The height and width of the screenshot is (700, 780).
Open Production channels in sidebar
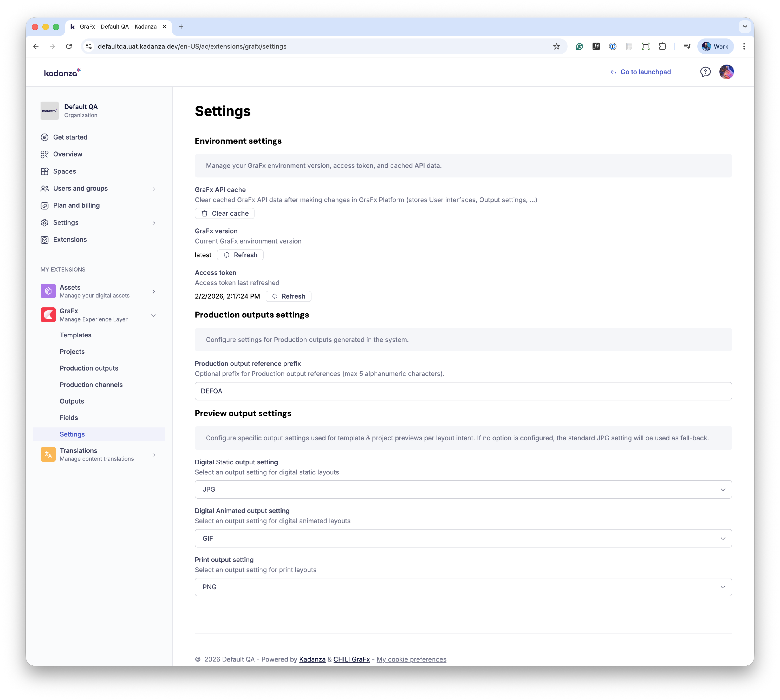point(91,385)
